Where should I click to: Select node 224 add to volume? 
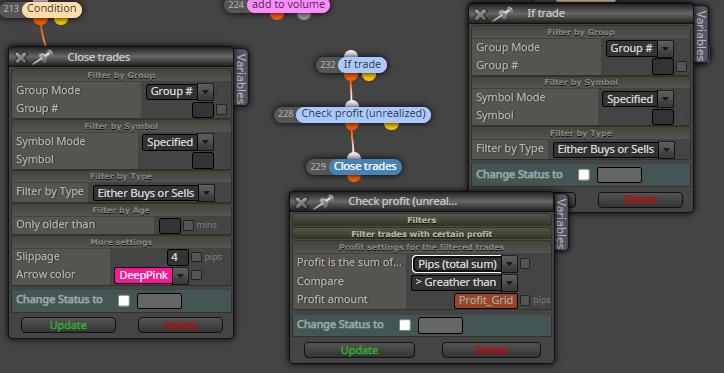point(288,5)
